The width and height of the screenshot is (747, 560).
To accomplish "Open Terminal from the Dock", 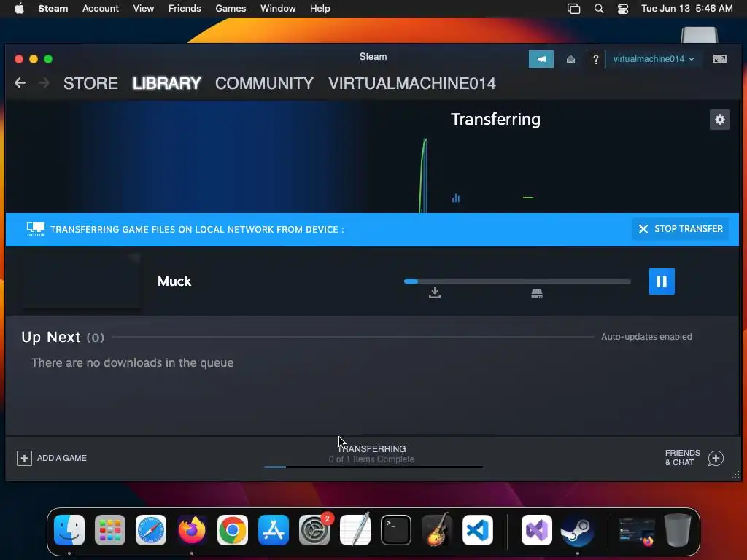I will pos(396,530).
